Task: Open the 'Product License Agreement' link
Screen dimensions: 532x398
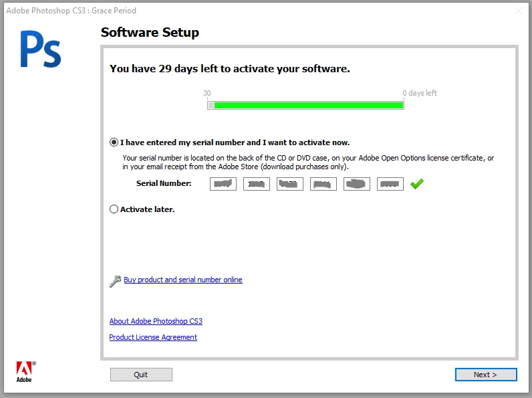Action: [x=153, y=337]
